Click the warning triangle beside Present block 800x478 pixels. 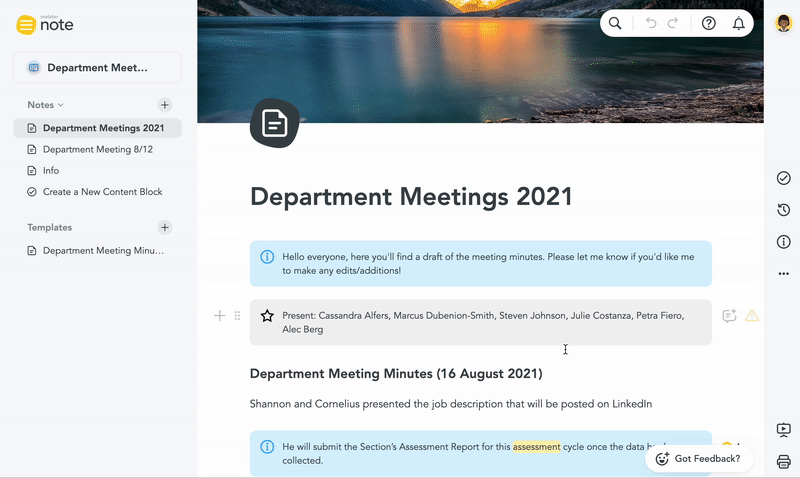point(752,316)
